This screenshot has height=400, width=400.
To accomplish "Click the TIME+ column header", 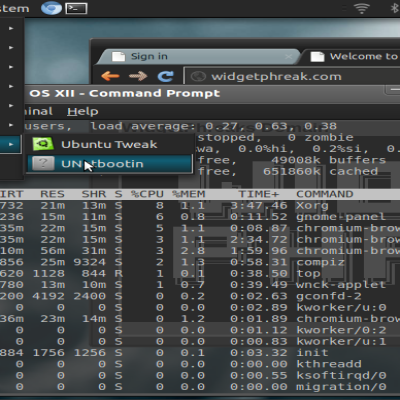I will click(259, 194).
